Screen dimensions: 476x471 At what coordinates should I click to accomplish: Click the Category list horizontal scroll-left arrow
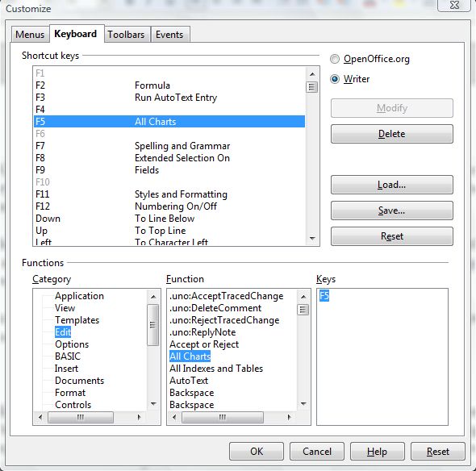tap(40, 417)
